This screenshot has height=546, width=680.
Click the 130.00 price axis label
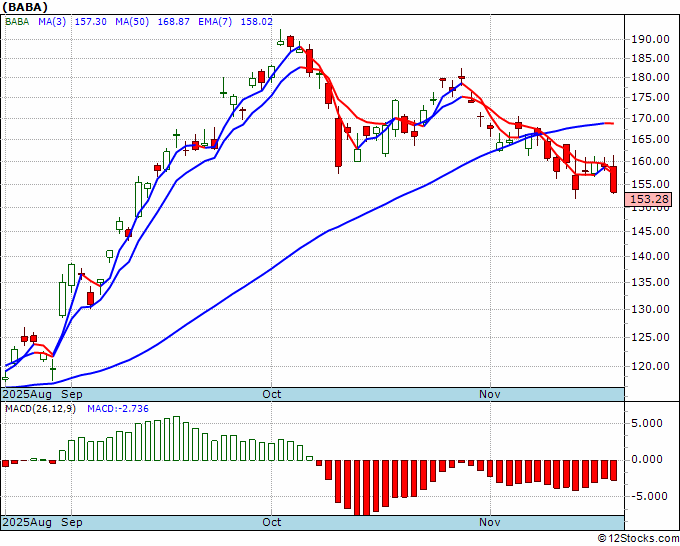651,309
